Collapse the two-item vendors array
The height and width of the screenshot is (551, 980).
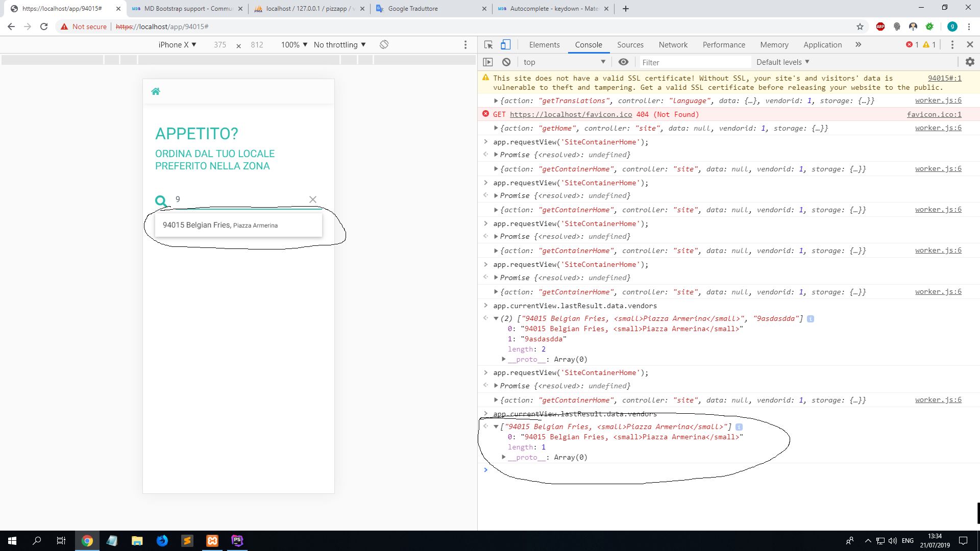coord(496,319)
